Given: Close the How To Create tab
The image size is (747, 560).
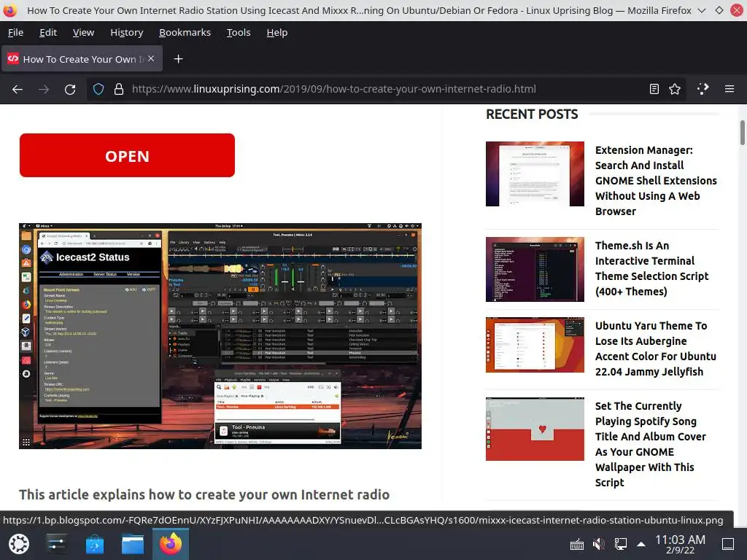Looking at the screenshot, I should 151,58.
